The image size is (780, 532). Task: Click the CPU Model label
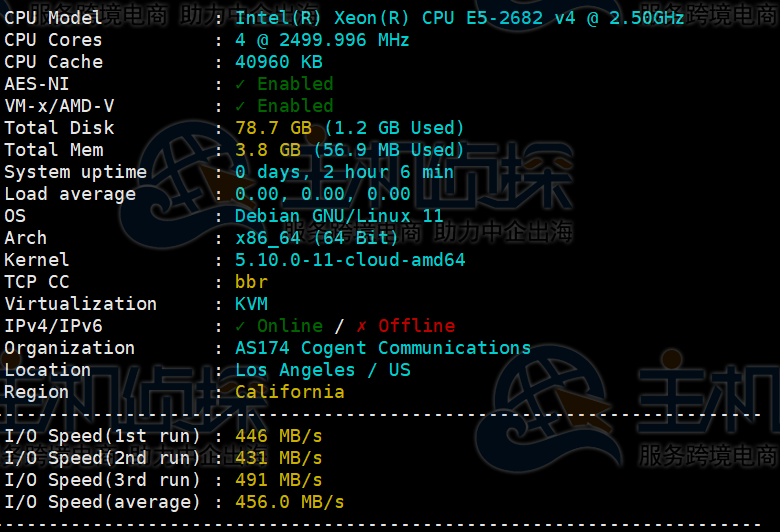pos(54,18)
